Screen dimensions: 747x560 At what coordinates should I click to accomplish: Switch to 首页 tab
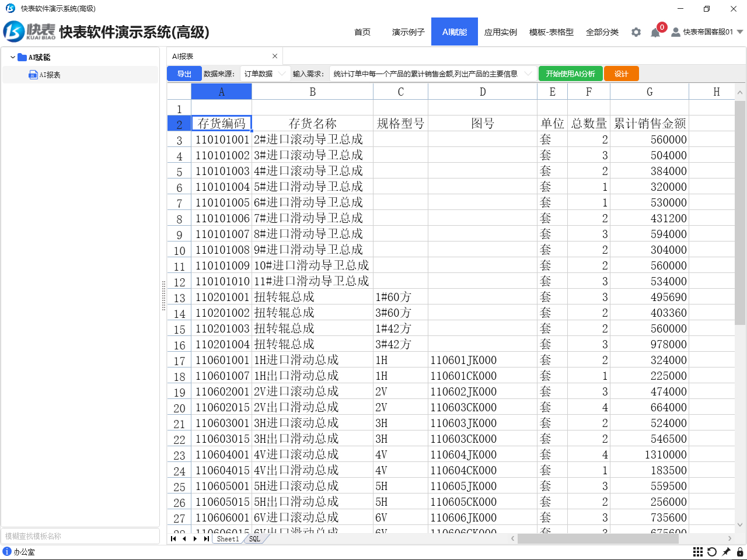point(362,32)
